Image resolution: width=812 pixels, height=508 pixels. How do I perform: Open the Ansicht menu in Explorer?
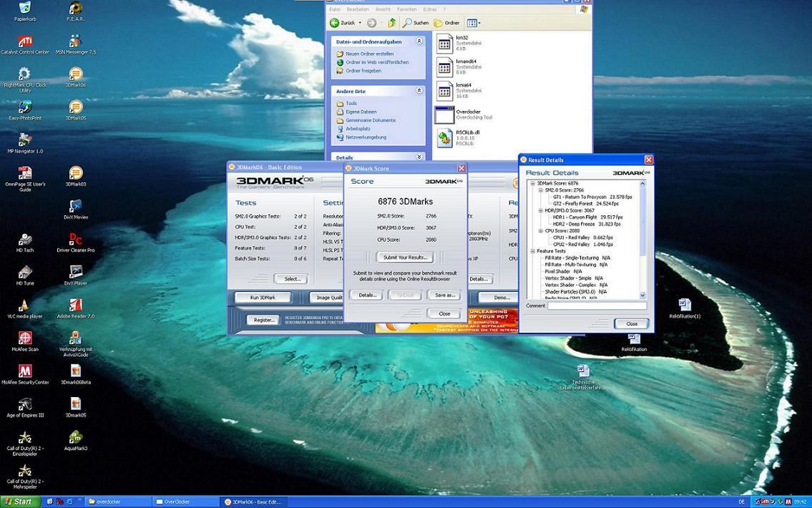pyautogui.click(x=383, y=9)
